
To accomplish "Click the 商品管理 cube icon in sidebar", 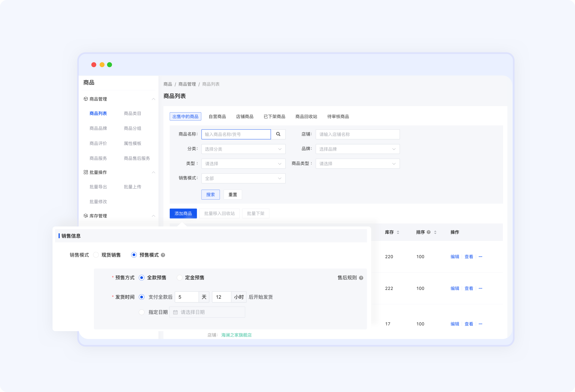I will click(x=86, y=99).
